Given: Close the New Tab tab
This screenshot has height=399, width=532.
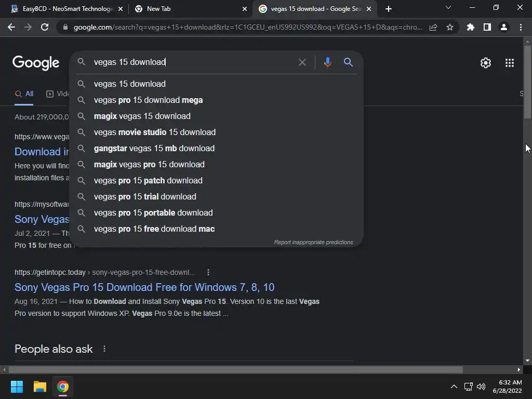Looking at the screenshot, I should [x=245, y=9].
